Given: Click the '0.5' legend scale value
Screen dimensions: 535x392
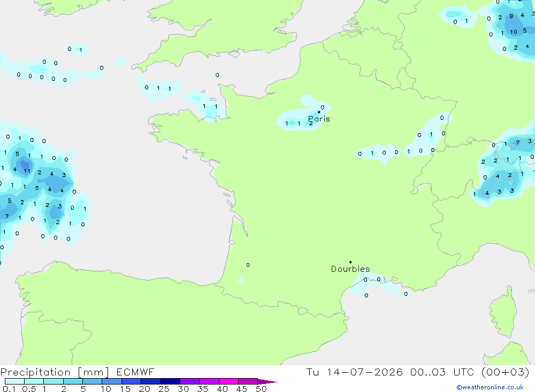Looking at the screenshot, I should point(29,389).
